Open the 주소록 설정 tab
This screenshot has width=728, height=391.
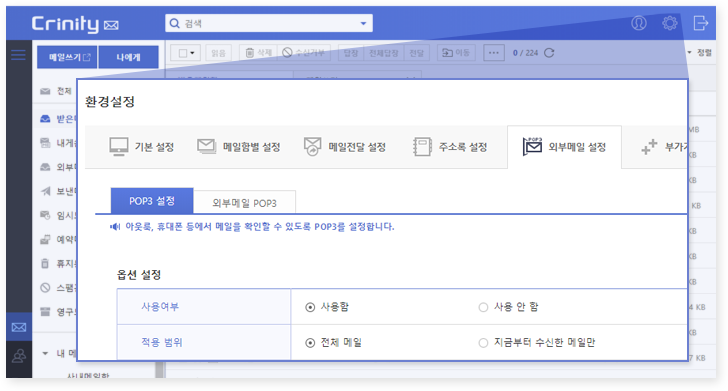point(450,147)
